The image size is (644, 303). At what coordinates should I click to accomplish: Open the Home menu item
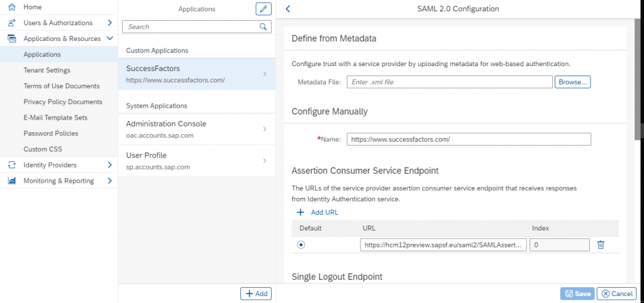click(x=58, y=7)
